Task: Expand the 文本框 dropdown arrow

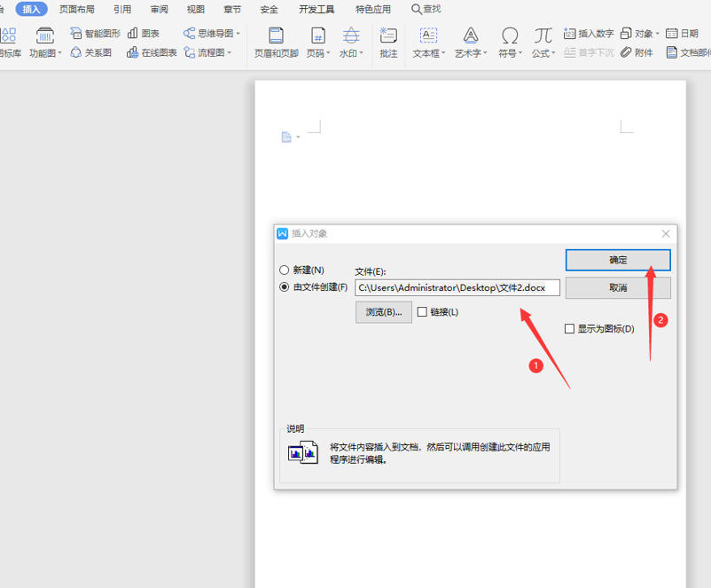Action: click(x=443, y=53)
